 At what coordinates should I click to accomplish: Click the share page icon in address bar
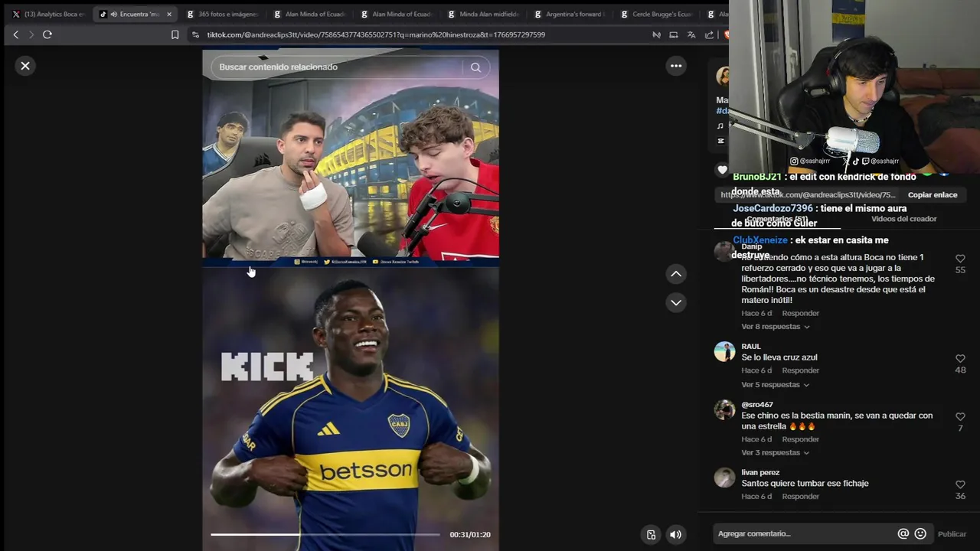click(709, 34)
